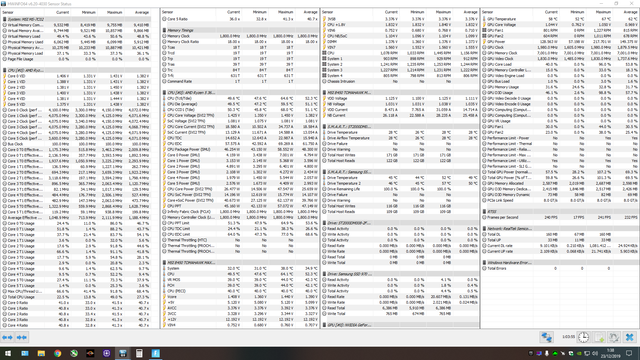
Task: Click the log to file button
Action: (x=599, y=337)
